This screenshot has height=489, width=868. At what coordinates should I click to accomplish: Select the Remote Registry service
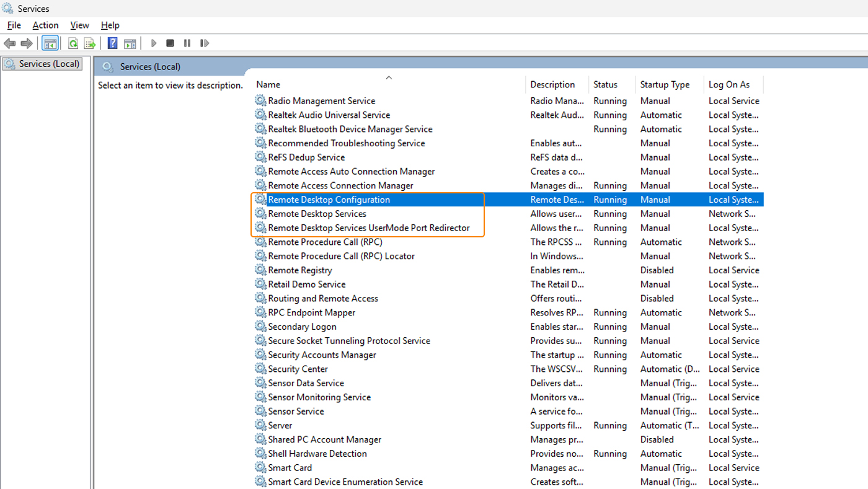[x=300, y=270]
